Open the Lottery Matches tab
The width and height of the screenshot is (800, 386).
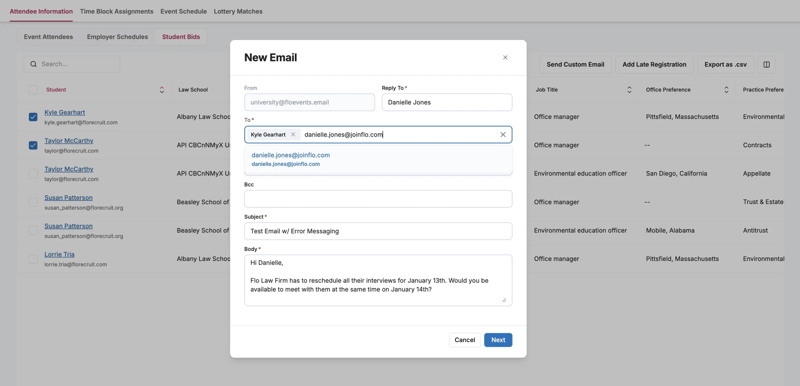click(x=238, y=11)
